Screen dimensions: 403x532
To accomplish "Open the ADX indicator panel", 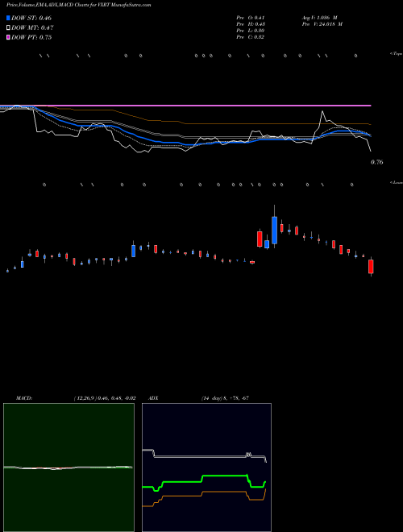I will point(206,468).
